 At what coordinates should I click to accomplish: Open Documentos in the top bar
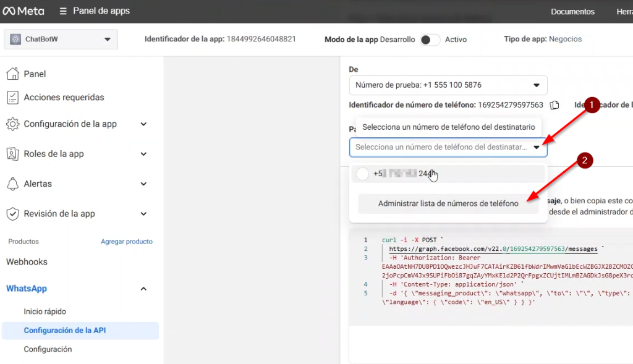point(572,12)
